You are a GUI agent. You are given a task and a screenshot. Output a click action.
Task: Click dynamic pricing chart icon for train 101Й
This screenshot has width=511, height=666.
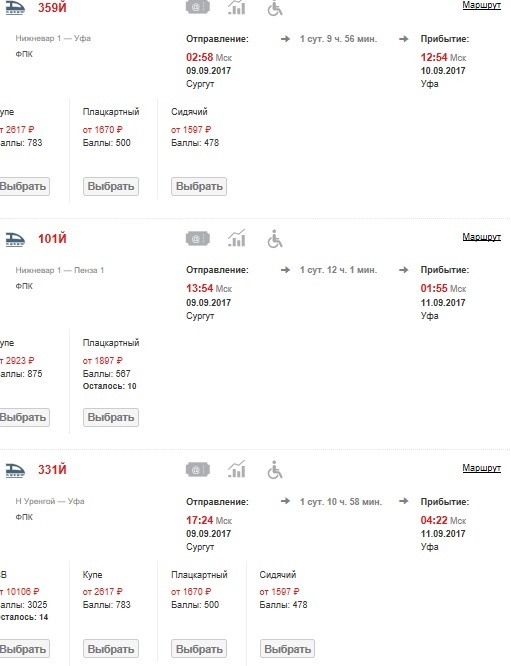click(x=237, y=238)
